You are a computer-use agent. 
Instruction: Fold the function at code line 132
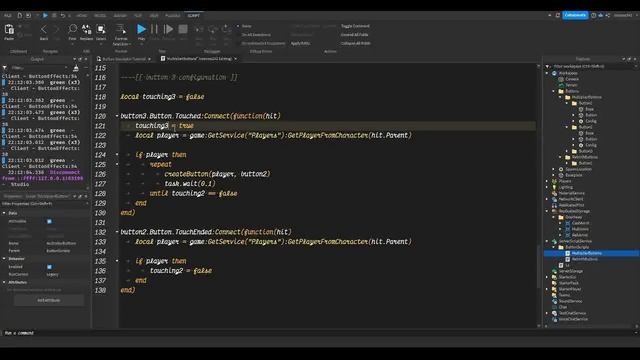pos(117,232)
